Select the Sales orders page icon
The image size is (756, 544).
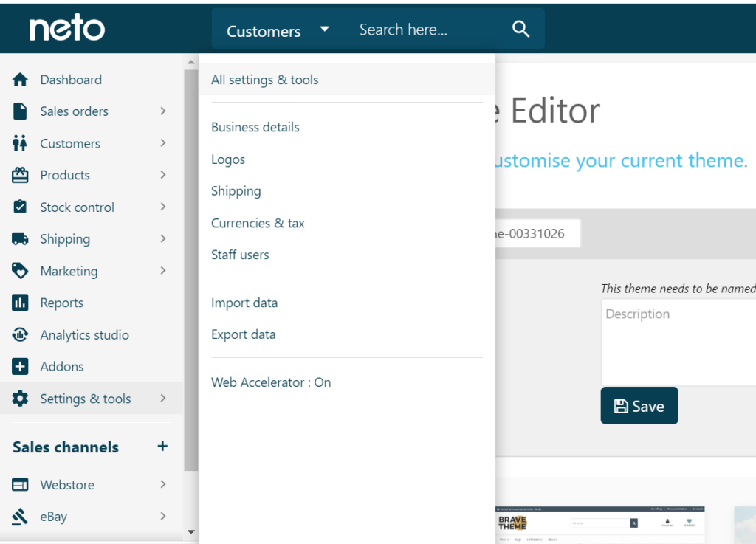[x=20, y=111]
